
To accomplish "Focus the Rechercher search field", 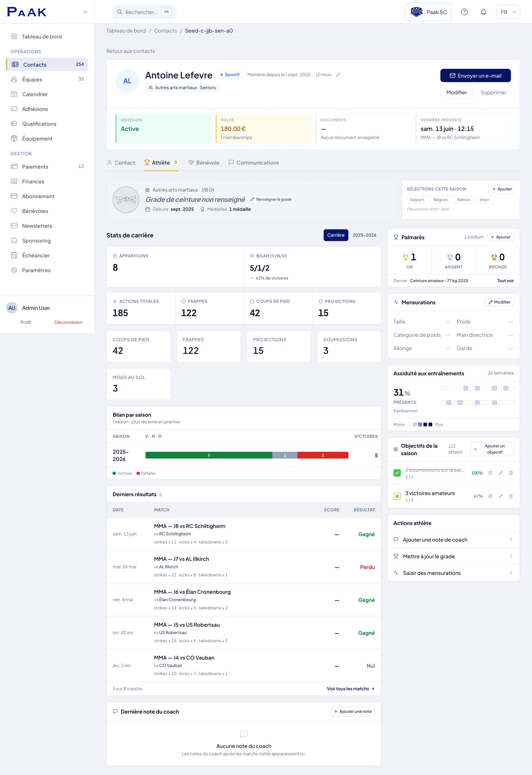I will click(144, 12).
